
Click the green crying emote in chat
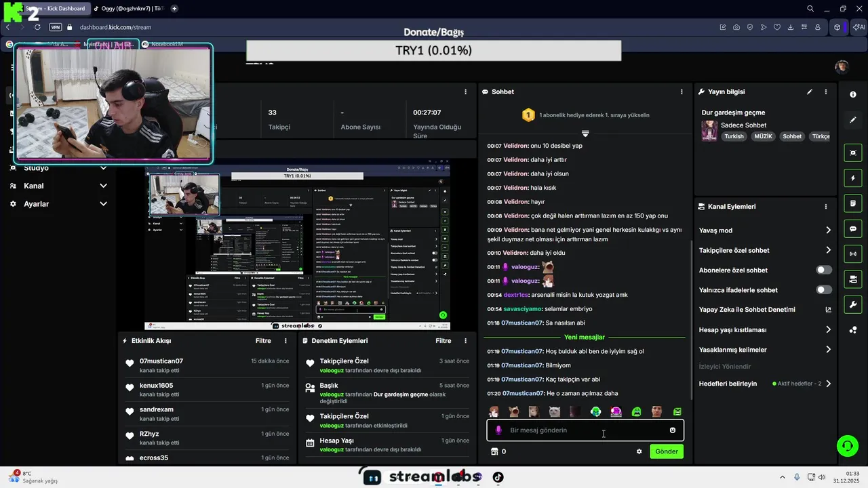click(636, 411)
